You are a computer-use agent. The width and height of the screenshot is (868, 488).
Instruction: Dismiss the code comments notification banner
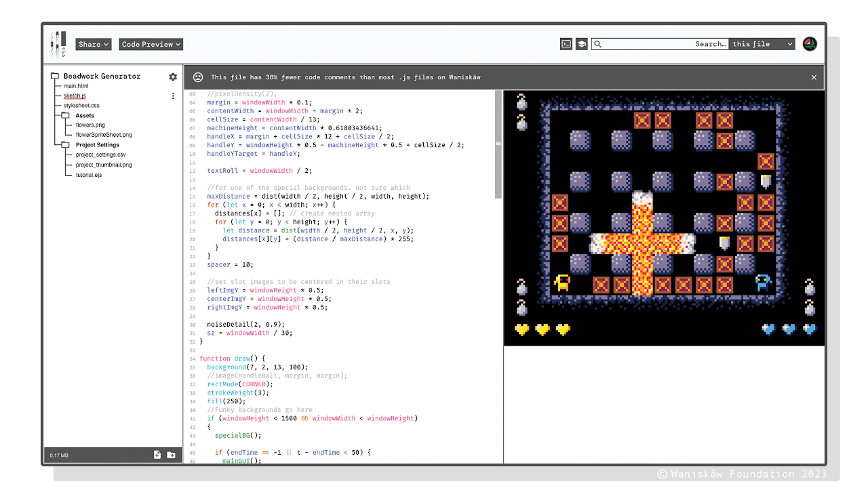click(814, 77)
